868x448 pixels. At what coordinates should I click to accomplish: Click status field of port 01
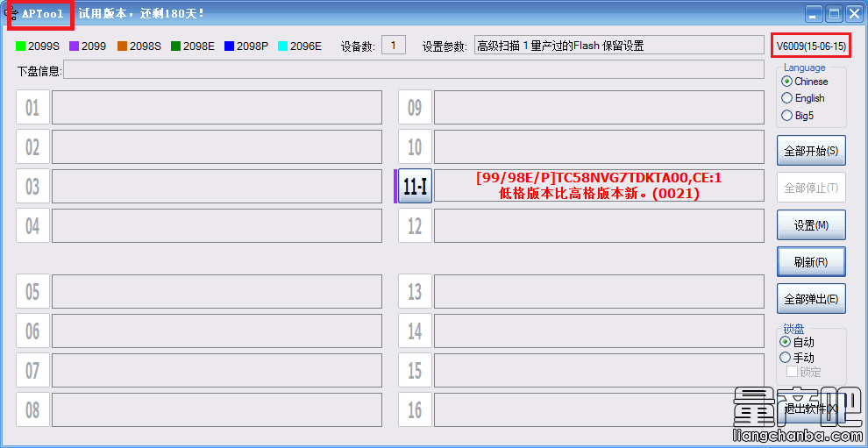pyautogui.click(x=217, y=108)
